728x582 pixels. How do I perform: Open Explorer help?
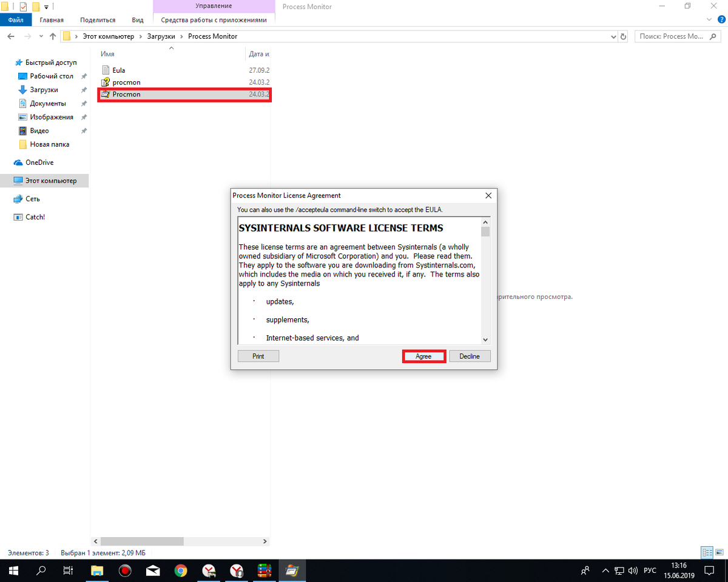tap(722, 19)
